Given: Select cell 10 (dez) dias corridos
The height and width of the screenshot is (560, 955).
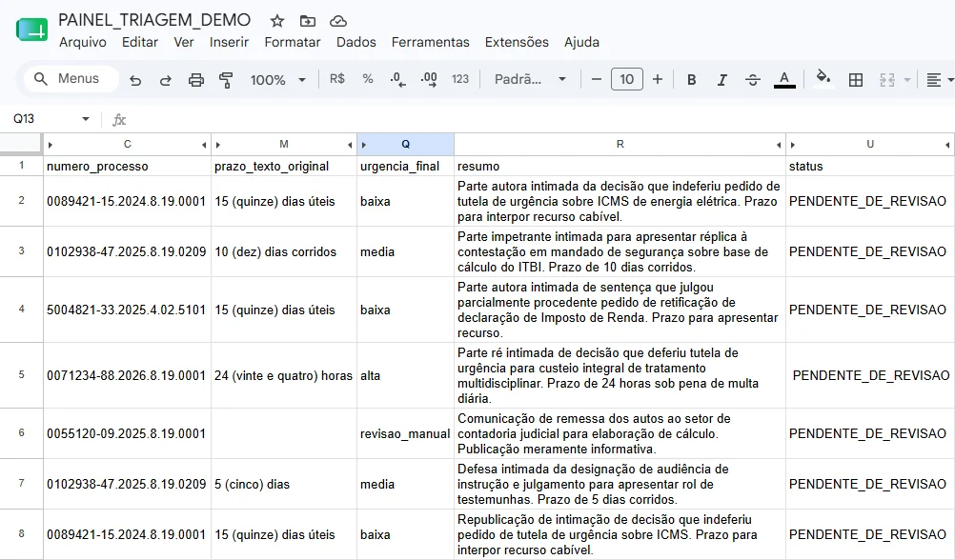Looking at the screenshot, I should [x=284, y=252].
